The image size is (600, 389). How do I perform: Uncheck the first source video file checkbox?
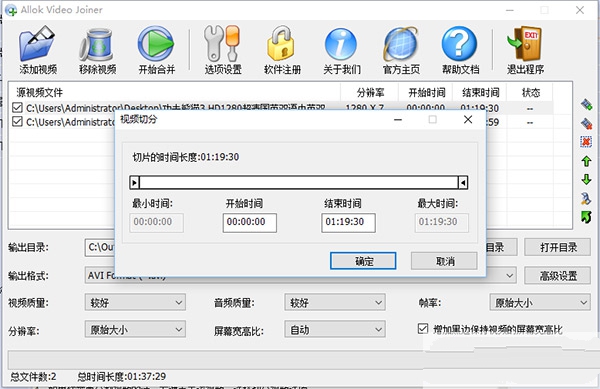coord(17,107)
